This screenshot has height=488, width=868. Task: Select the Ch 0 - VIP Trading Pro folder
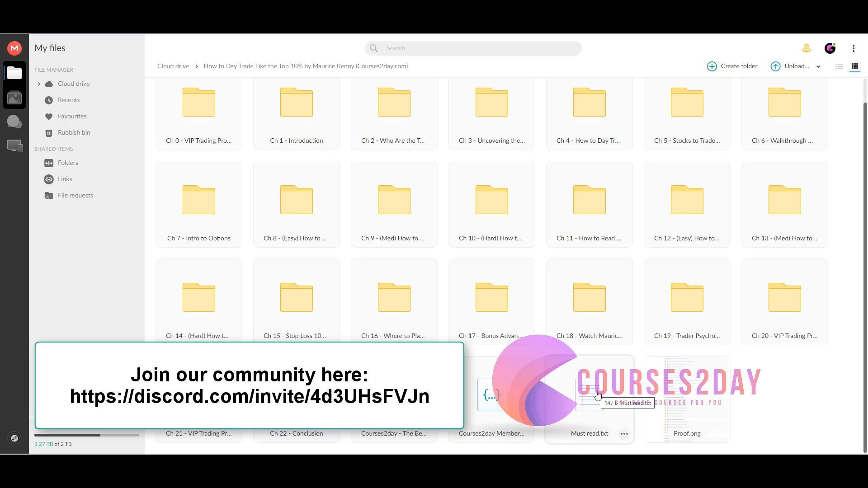pyautogui.click(x=199, y=113)
